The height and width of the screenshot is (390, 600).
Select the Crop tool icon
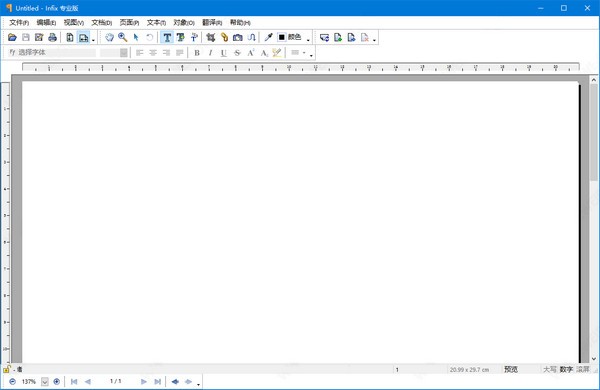pyautogui.click(x=210, y=38)
